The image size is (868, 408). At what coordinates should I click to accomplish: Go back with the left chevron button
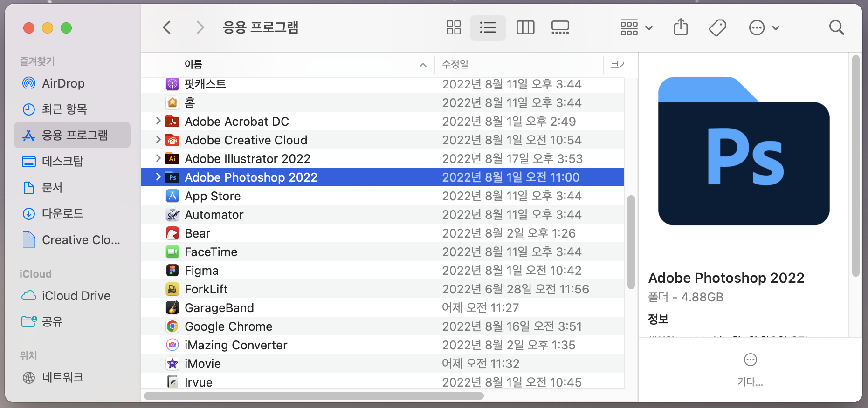[x=167, y=27]
